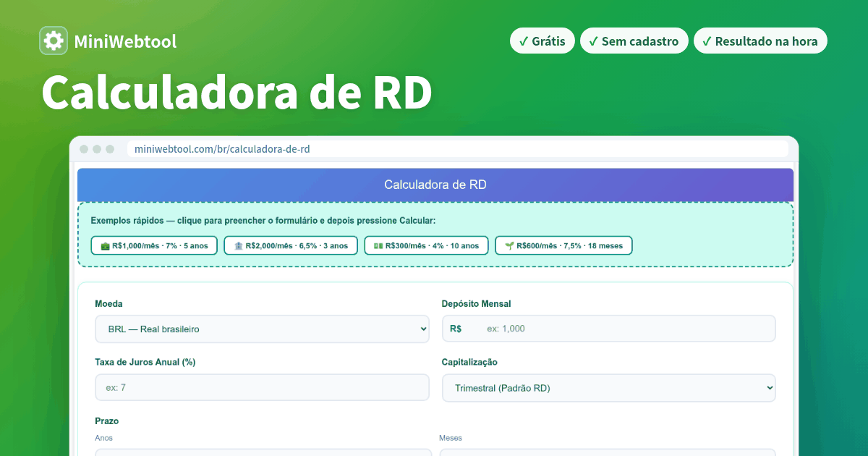Click the Calculadora de RD header bar
Screen dimensions: 868x456
pos(435,185)
